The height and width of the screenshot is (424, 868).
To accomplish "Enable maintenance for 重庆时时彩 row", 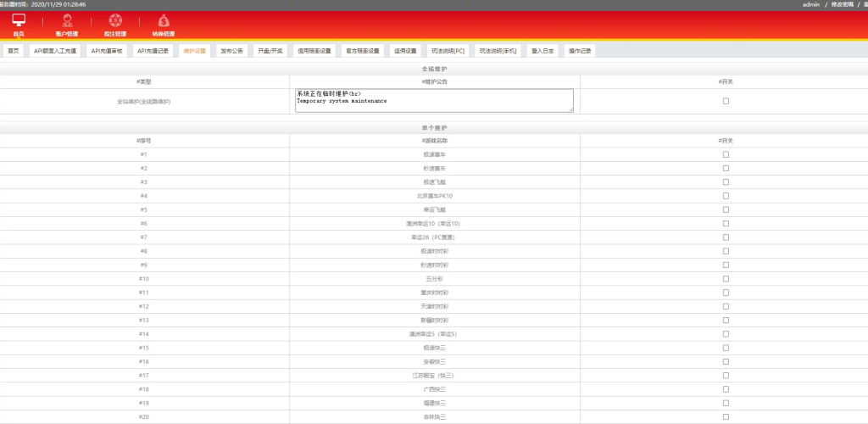I will click(725, 292).
